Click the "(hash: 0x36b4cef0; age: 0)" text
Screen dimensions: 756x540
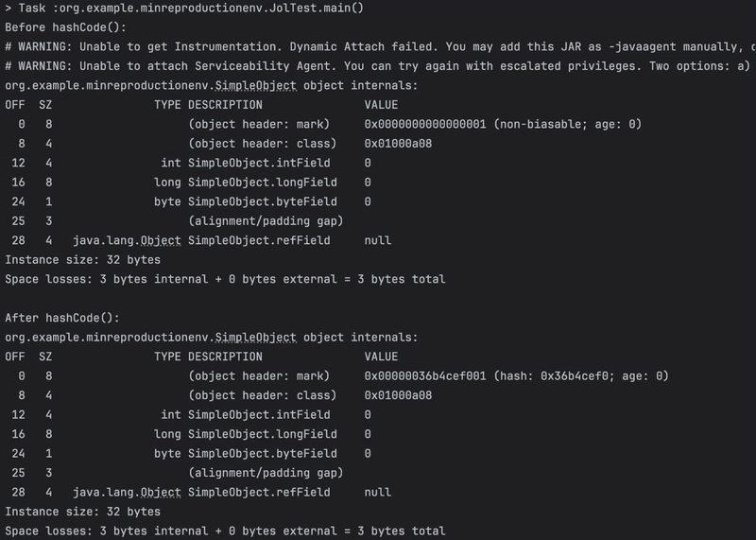click(x=580, y=376)
